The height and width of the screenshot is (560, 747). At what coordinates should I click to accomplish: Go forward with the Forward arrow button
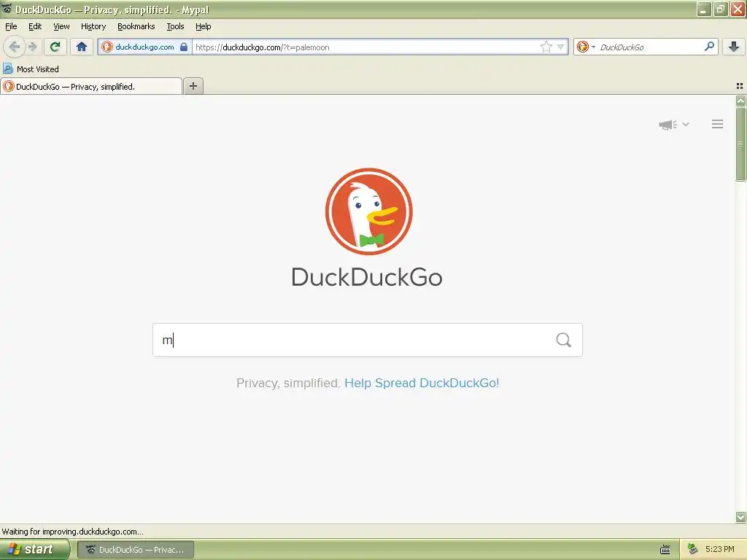pos(32,47)
